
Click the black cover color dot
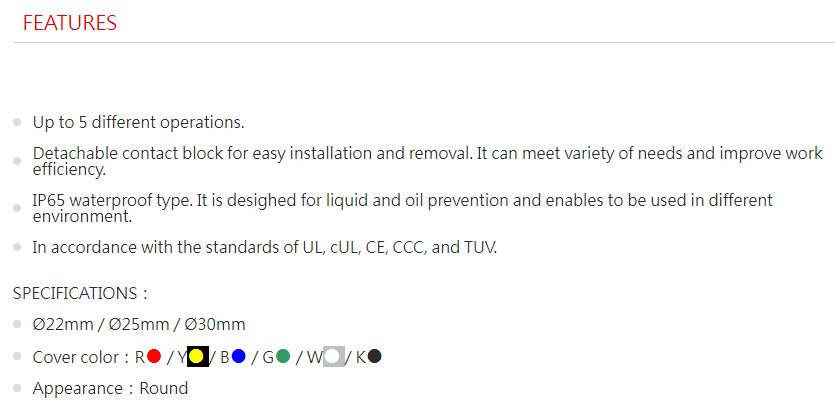[x=374, y=356]
